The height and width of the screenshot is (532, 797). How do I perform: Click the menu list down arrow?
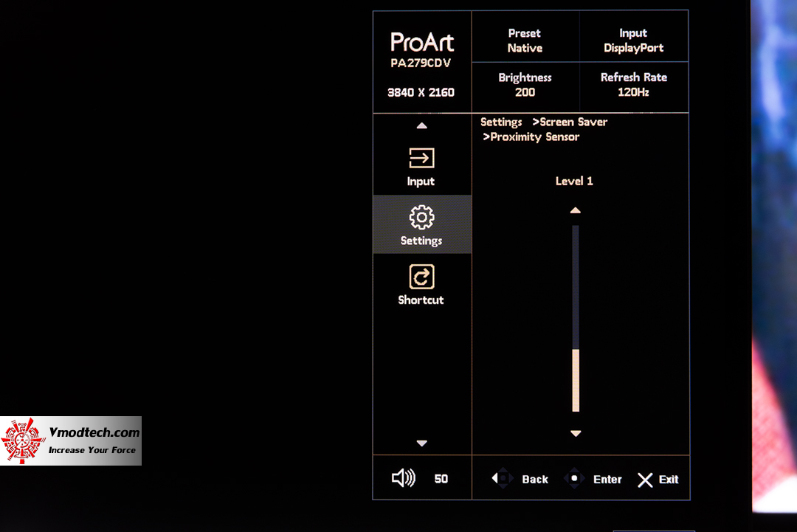[422, 443]
